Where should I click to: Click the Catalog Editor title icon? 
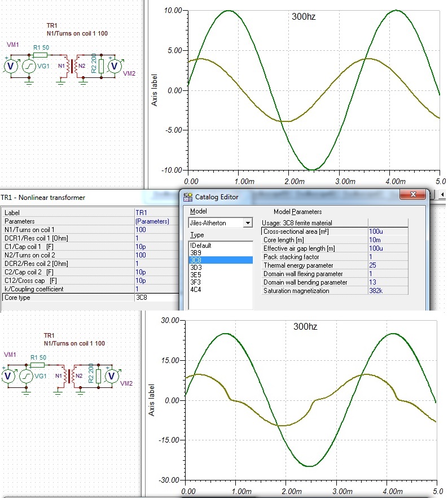click(188, 197)
